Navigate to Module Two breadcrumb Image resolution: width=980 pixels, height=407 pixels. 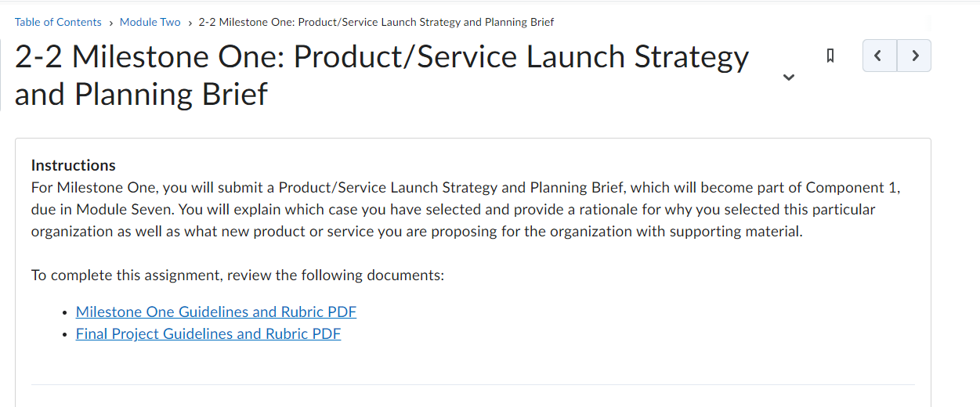click(x=150, y=22)
